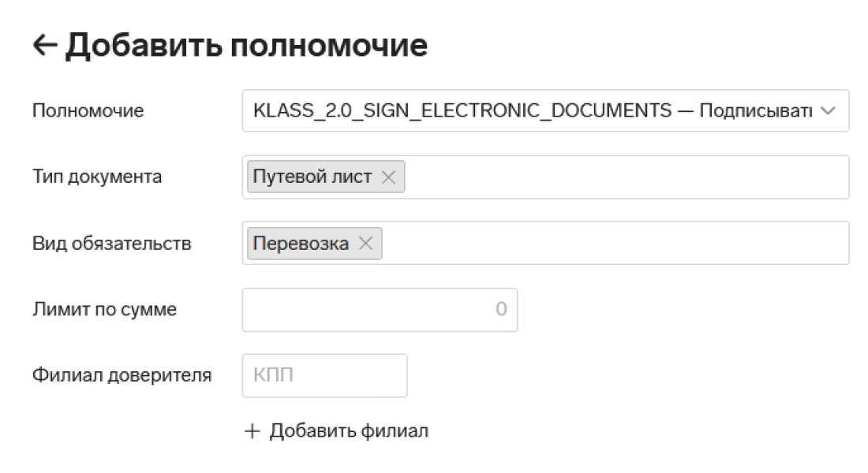The image size is (868, 473).
Task: Click the plus icon before Добавить филиал
Action: coord(252,431)
